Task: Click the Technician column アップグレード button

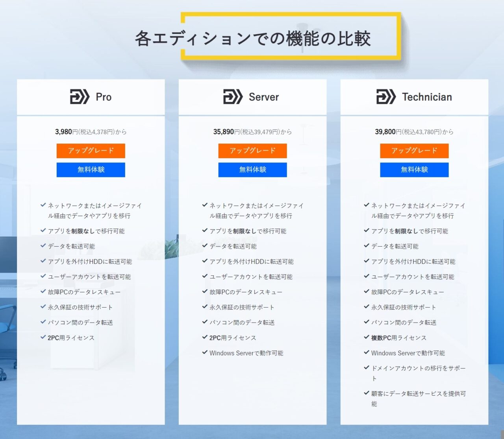Action: [414, 151]
